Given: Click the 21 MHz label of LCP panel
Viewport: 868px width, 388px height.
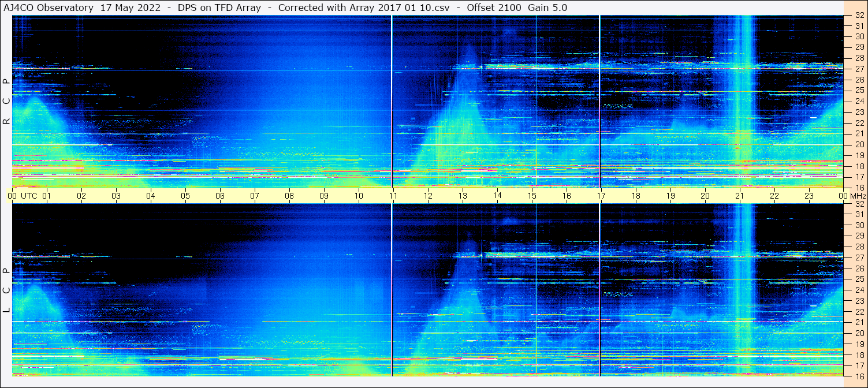Looking at the screenshot, I should point(859,322).
